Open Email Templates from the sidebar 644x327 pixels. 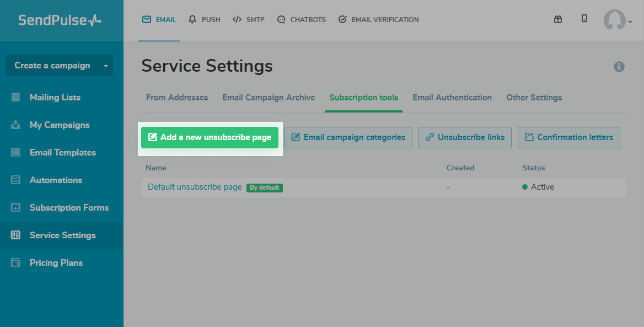62,153
